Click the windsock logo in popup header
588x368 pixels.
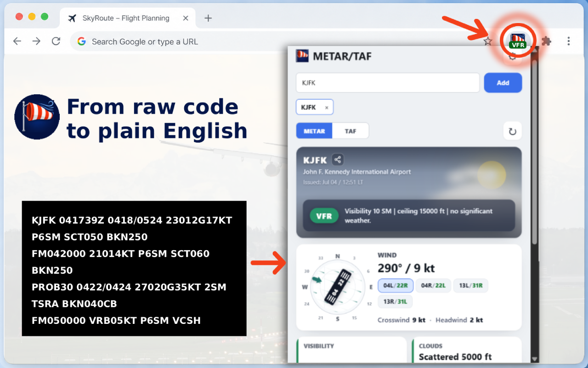[302, 56]
